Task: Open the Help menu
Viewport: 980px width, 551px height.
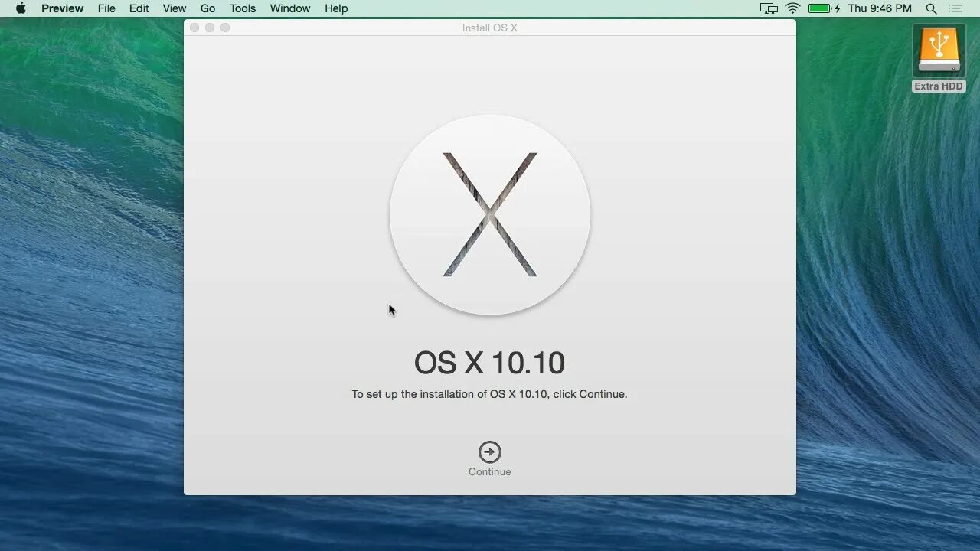Action: click(x=336, y=8)
